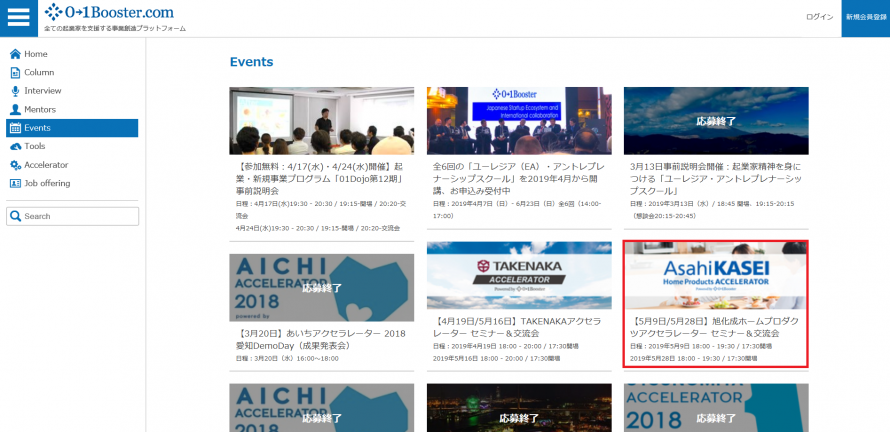Open the Home menu label
This screenshot has height=432, width=890.
click(x=36, y=54)
